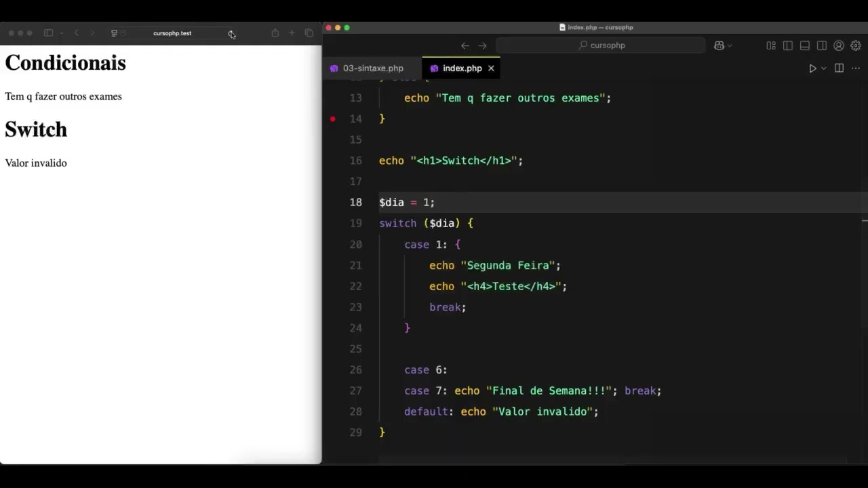Image resolution: width=868 pixels, height=488 pixels.
Task: Click the break; statement on line 23
Action: pos(448,307)
